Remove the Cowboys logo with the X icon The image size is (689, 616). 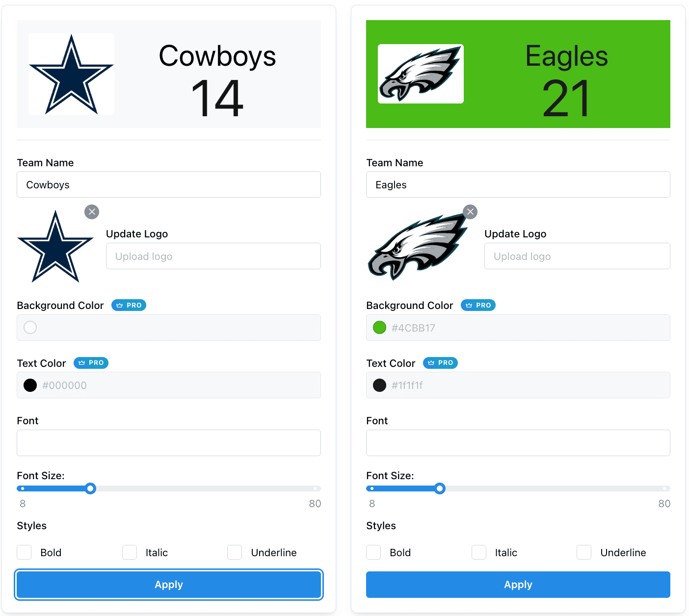tap(92, 212)
